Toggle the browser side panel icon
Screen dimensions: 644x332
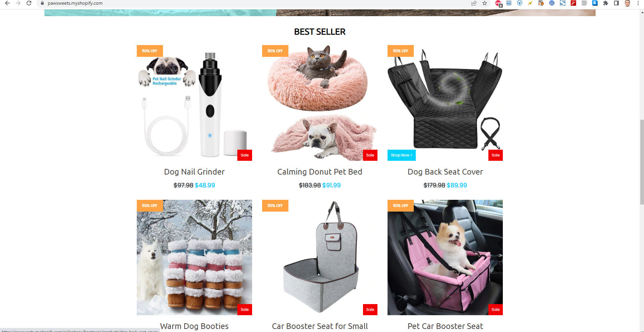pos(616,3)
